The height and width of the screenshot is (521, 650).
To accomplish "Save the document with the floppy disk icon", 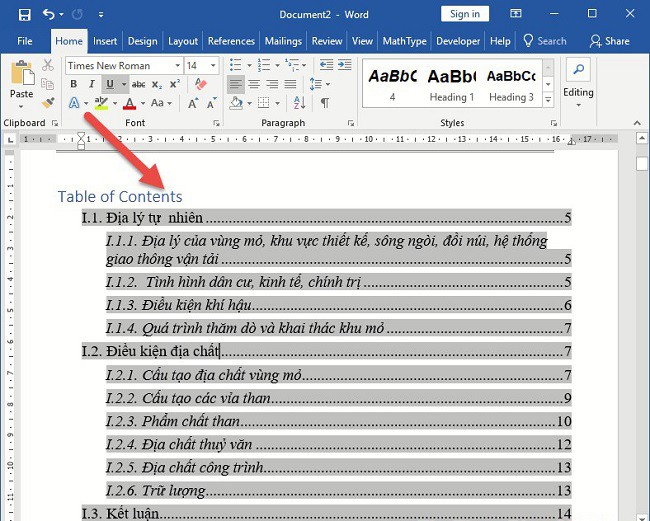I will click(x=24, y=15).
